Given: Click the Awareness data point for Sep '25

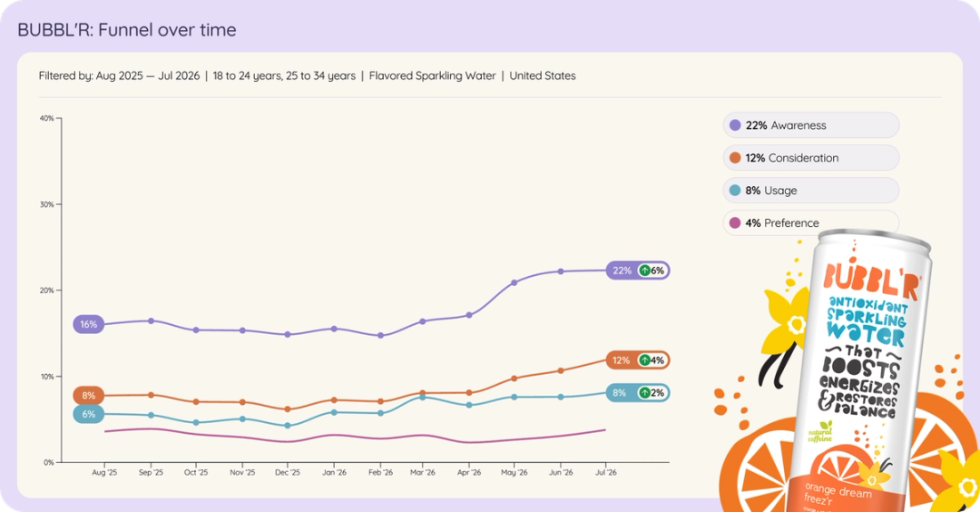Looking at the screenshot, I should tap(151, 320).
